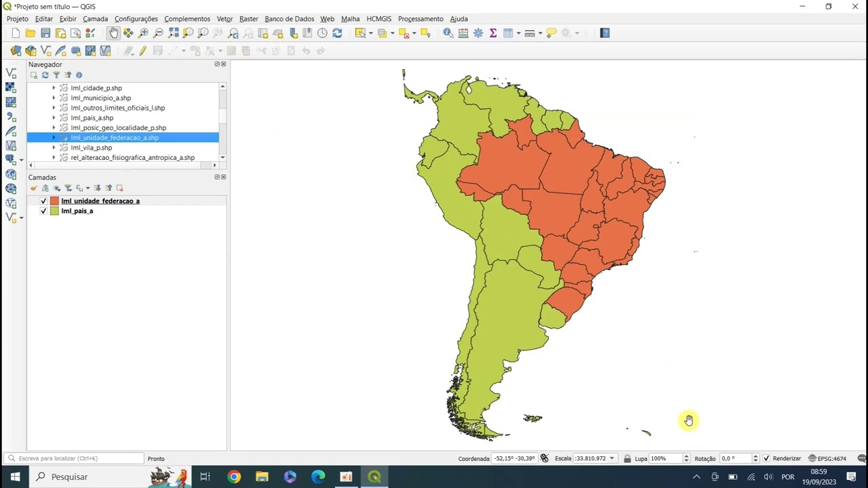This screenshot has height=488, width=868.
Task: Open Chrome from the taskbar
Action: click(x=234, y=477)
